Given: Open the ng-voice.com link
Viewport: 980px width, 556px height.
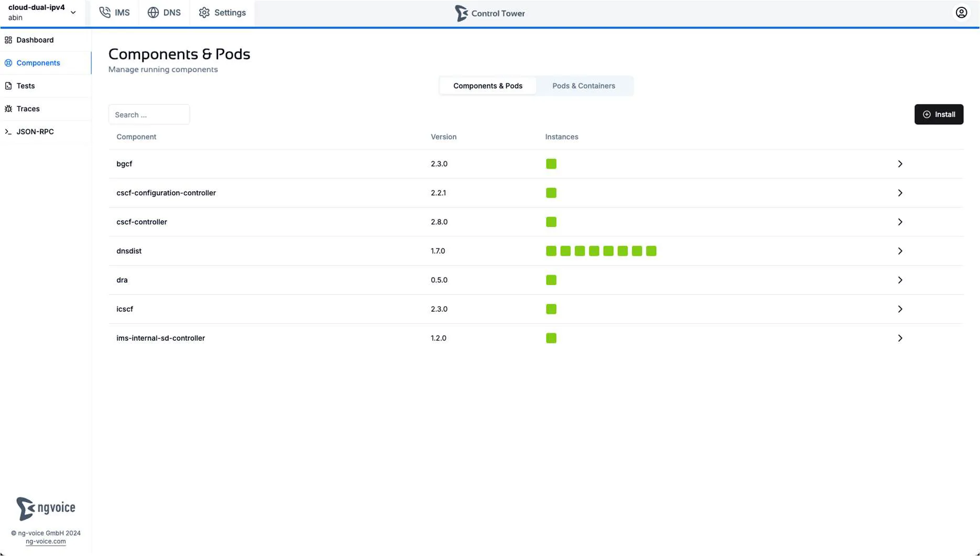Looking at the screenshot, I should (46, 542).
